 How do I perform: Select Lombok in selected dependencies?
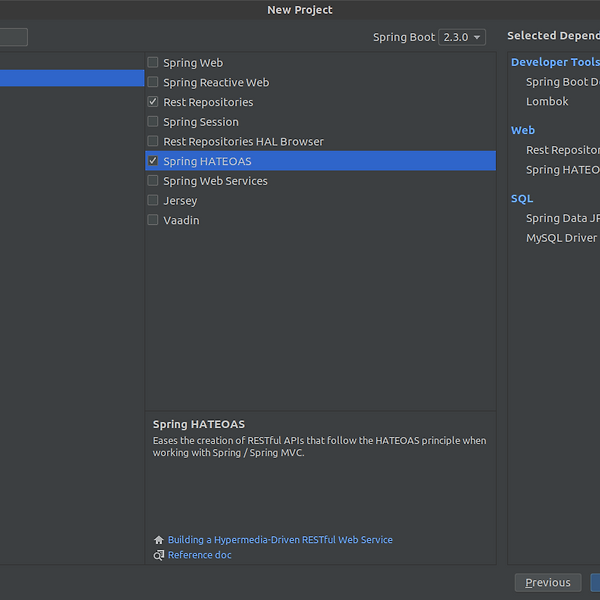(x=547, y=101)
